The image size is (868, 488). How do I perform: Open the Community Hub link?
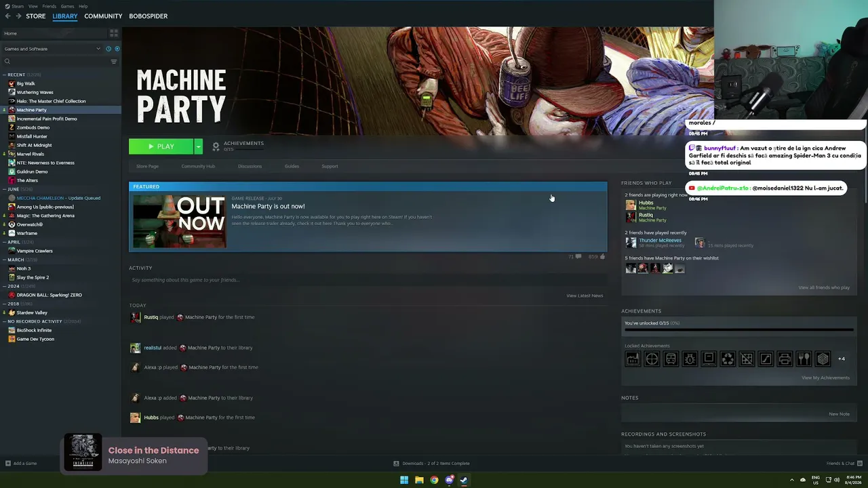click(198, 166)
